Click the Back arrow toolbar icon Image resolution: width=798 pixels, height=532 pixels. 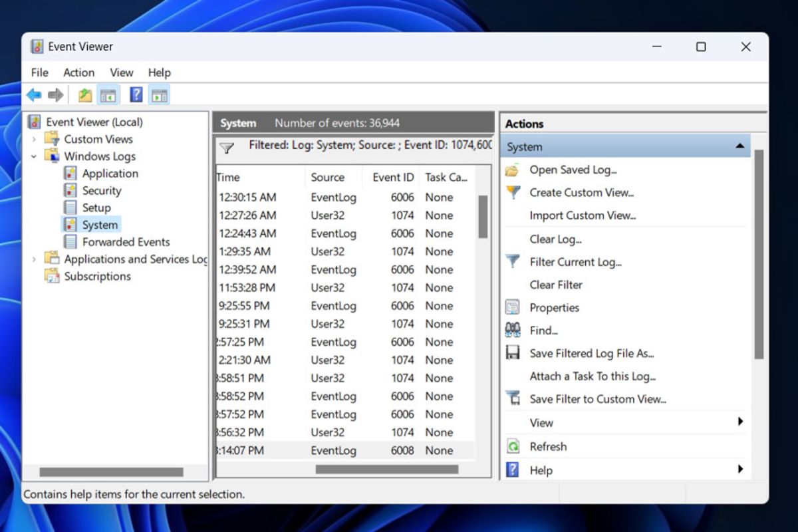[x=34, y=95]
